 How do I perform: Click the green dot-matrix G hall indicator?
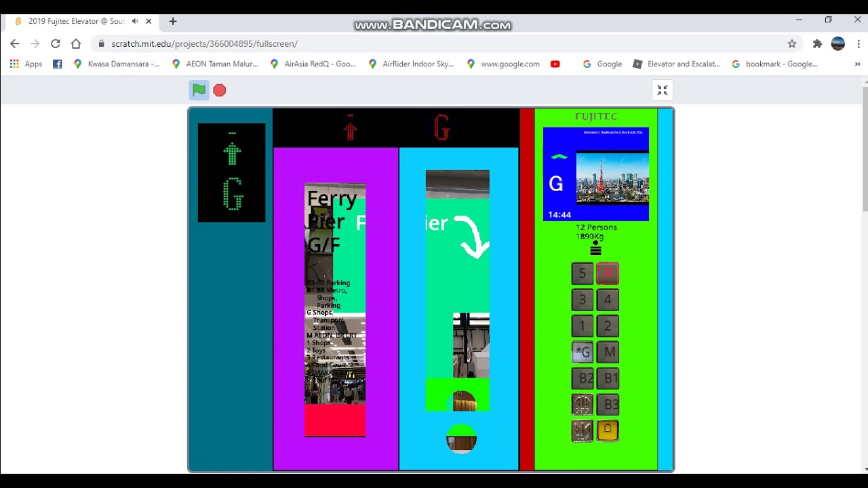point(233,194)
